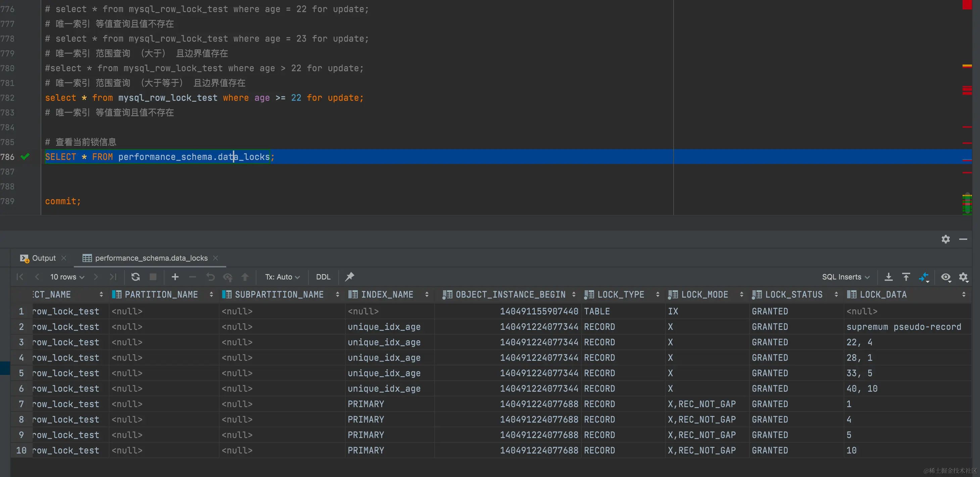Click the Import Data upload arrow icon

click(906, 277)
